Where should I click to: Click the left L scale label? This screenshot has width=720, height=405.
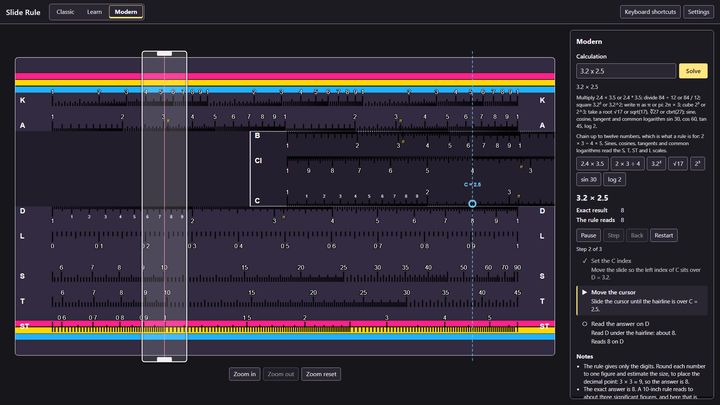pos(22,236)
